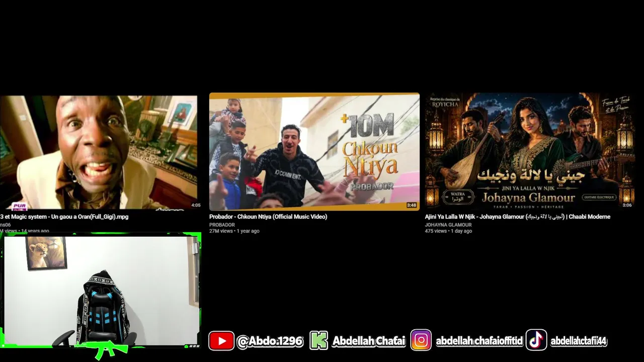
Task: Click the 'Abdellah Chafai' Kick username text
Action: point(369,341)
